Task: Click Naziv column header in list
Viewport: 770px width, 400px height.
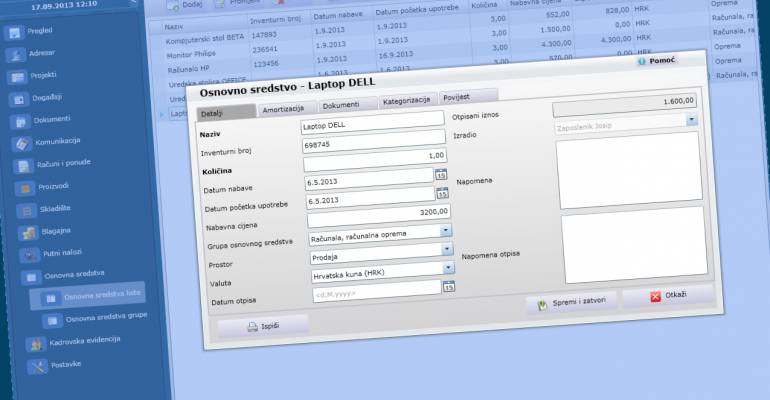Action: pyautogui.click(x=174, y=27)
